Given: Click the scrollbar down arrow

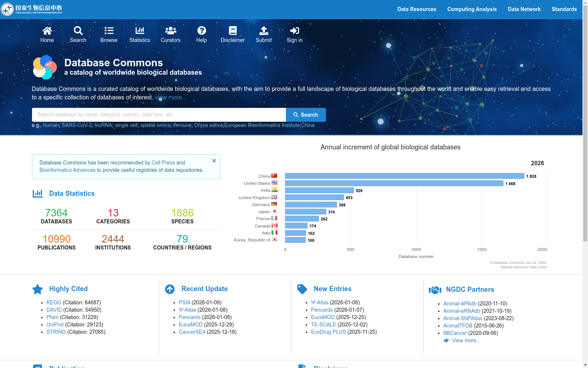Looking at the screenshot, I should point(585,365).
